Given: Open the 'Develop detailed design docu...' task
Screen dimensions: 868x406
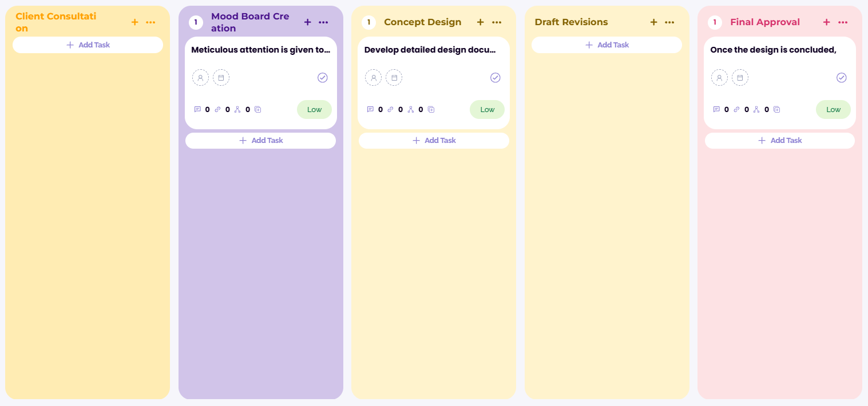Looking at the screenshot, I should click(431, 50).
